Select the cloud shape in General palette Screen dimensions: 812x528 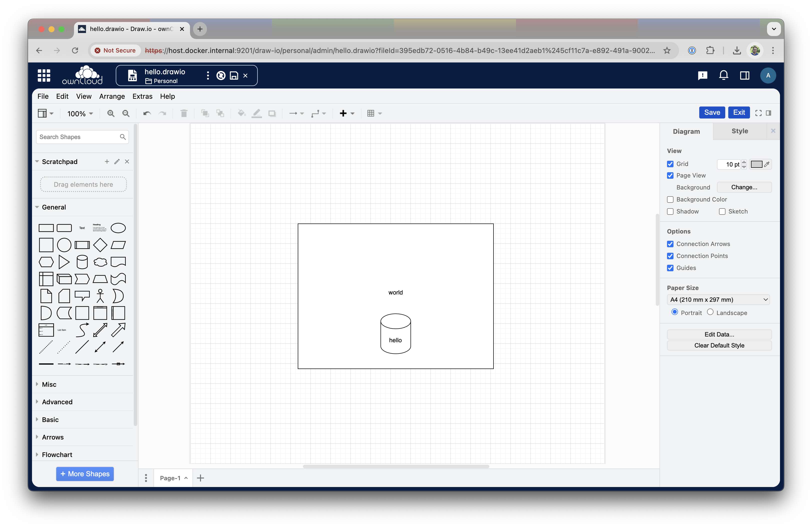pos(100,262)
